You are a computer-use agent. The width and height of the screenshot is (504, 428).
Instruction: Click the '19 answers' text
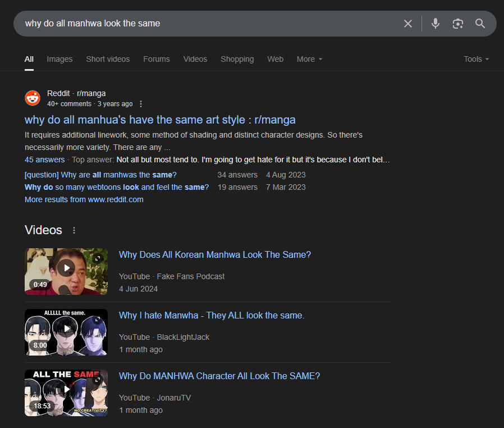(x=237, y=187)
